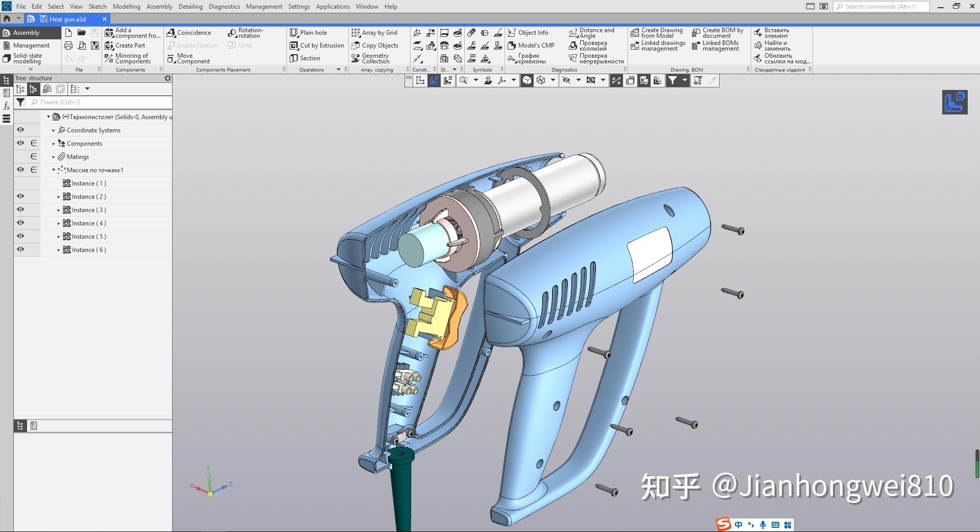Hide Instance ( 3 ) with its eye toggle

tap(20, 210)
